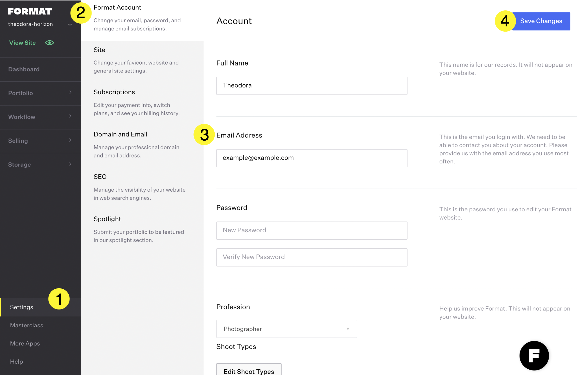Open the round F help widget
The height and width of the screenshot is (375, 588).
(x=534, y=355)
